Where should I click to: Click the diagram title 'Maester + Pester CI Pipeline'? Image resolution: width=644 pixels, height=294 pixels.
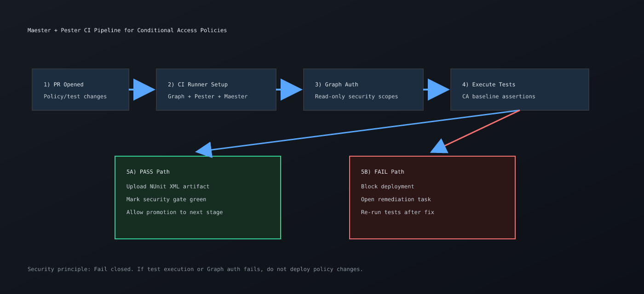click(x=127, y=30)
